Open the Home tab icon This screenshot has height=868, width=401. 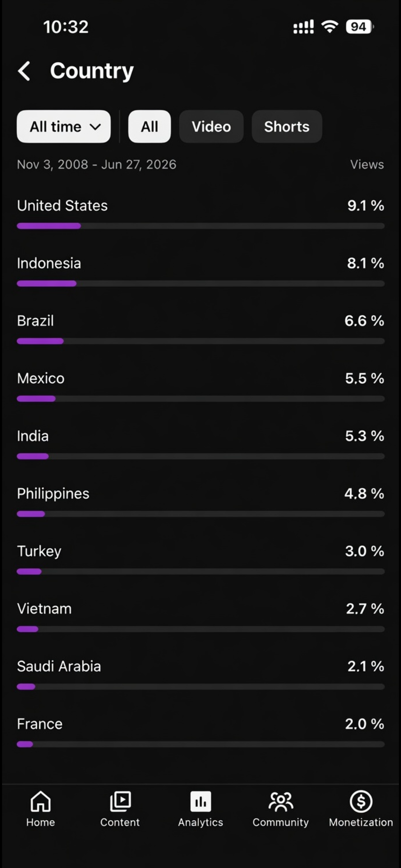click(x=40, y=801)
